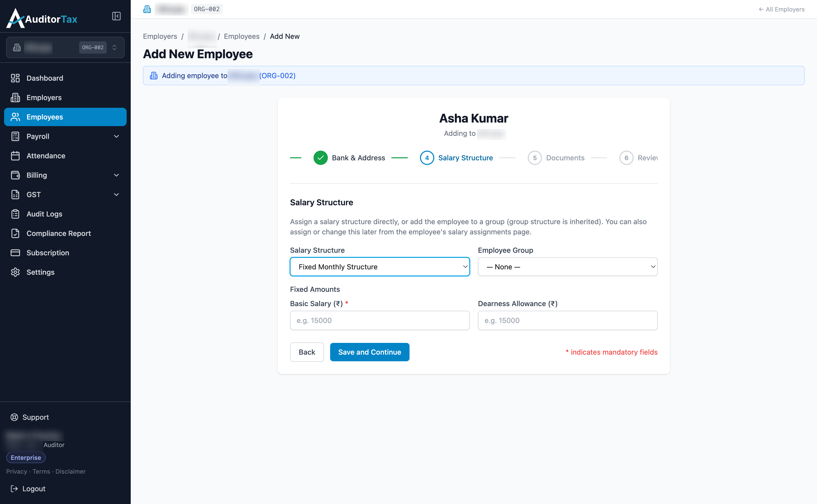Click the Back button

click(307, 352)
